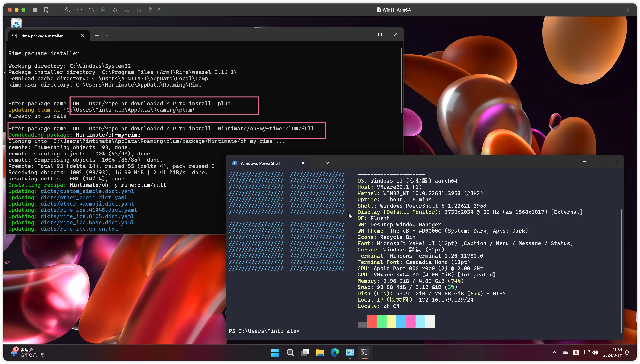Click the input method A tray icon
Image resolution: width=640 pixels, height=364 pixels.
click(x=576, y=352)
